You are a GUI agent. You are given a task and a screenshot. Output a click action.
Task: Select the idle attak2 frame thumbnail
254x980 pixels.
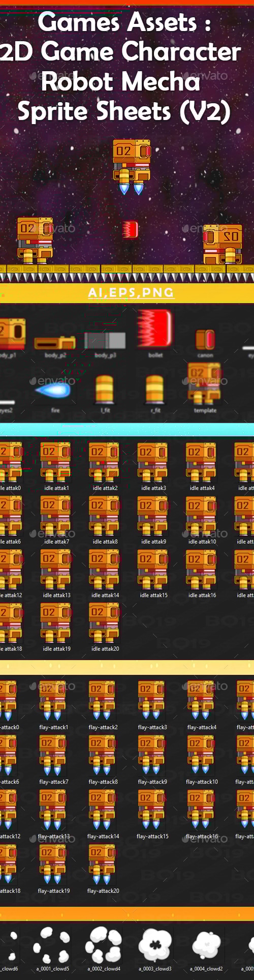point(105,462)
